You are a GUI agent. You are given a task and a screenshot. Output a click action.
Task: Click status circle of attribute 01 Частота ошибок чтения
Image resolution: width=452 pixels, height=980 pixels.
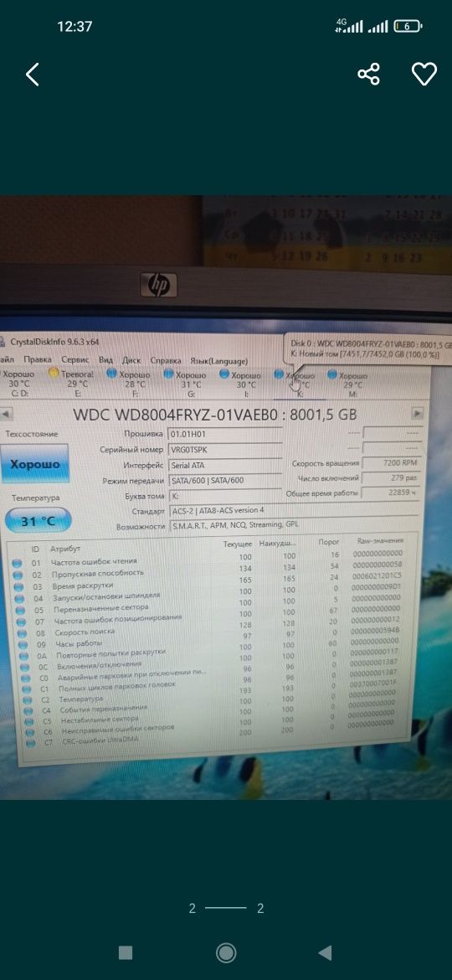click(18, 563)
